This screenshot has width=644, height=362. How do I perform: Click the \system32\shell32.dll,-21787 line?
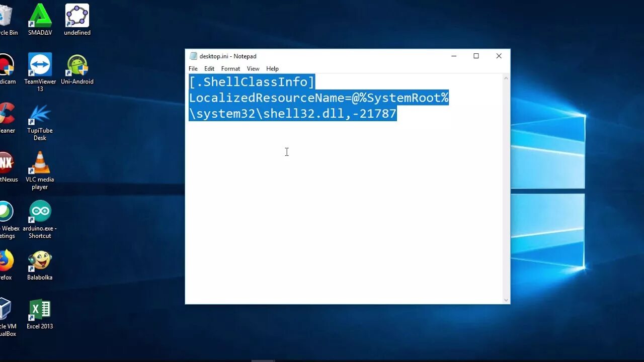(293, 114)
